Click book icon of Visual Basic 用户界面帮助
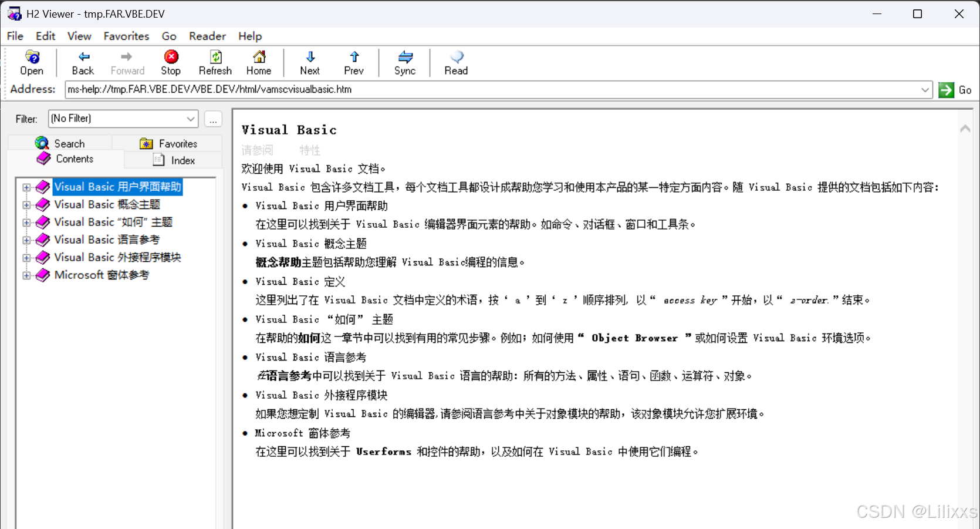980x529 pixels. (43, 187)
